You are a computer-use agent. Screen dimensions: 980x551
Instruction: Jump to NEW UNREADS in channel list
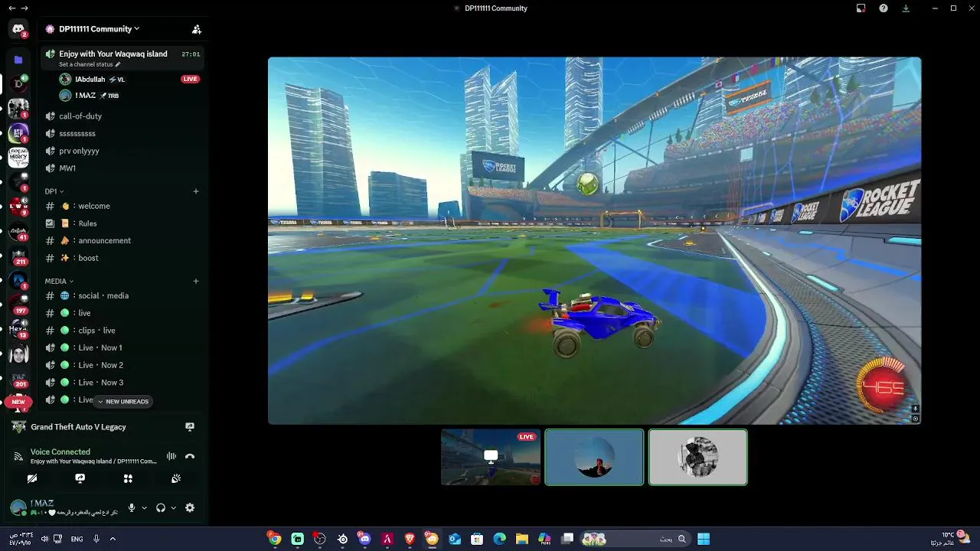(122, 402)
